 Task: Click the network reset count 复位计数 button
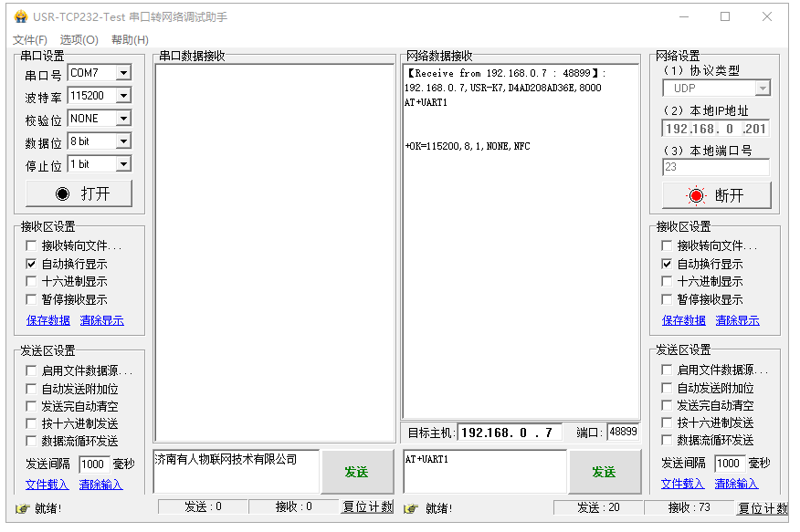point(763,508)
